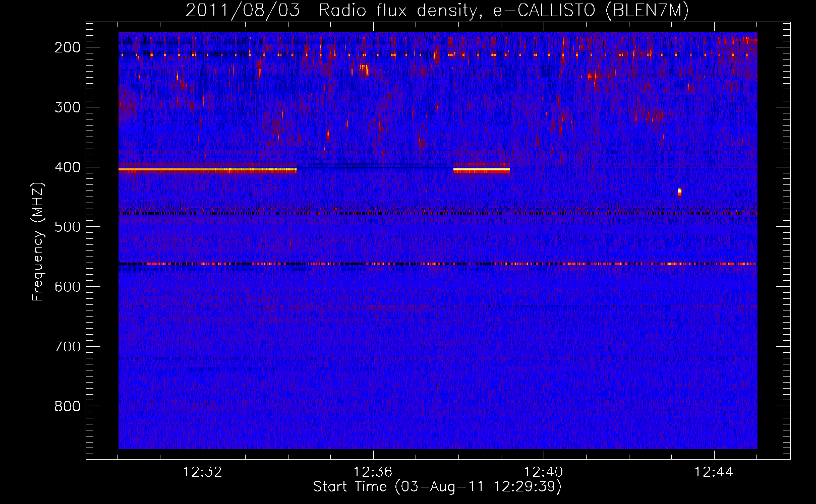816x504 pixels.
Task: Click the 12:40 time tick label
Action: click(544, 472)
